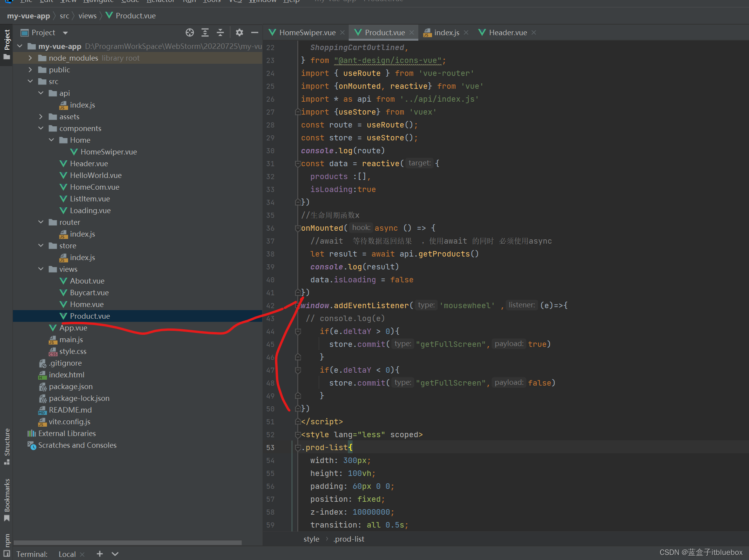
Task: Collapse the components folder
Action: 41,128
